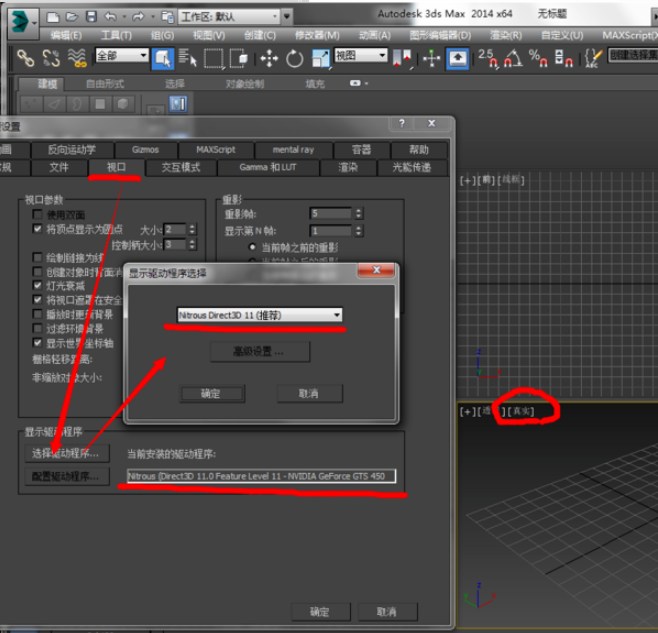Click 确定 at the bottom of preferences
Viewport: 658px width, 633px height.
point(321,612)
